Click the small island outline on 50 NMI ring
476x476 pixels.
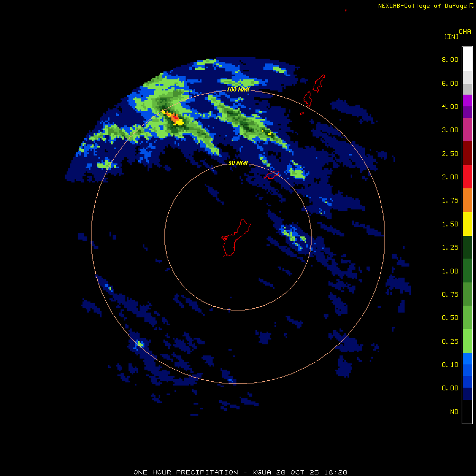[x=272, y=175]
